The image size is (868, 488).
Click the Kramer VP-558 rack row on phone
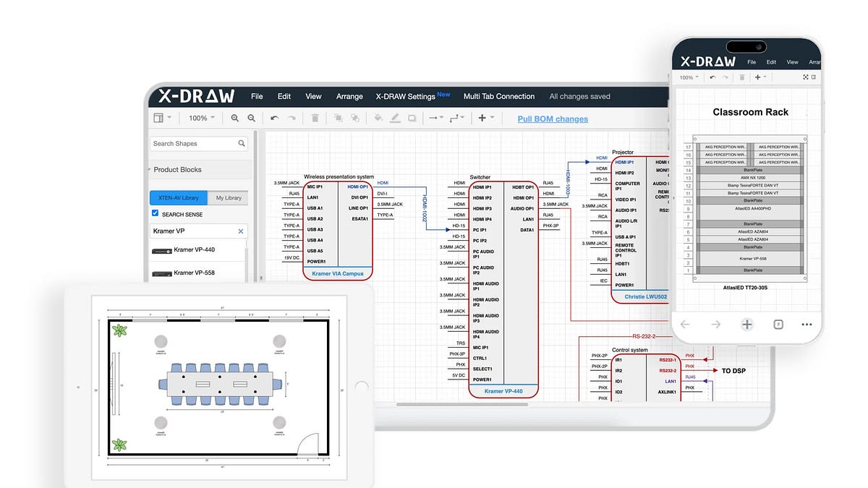(752, 258)
